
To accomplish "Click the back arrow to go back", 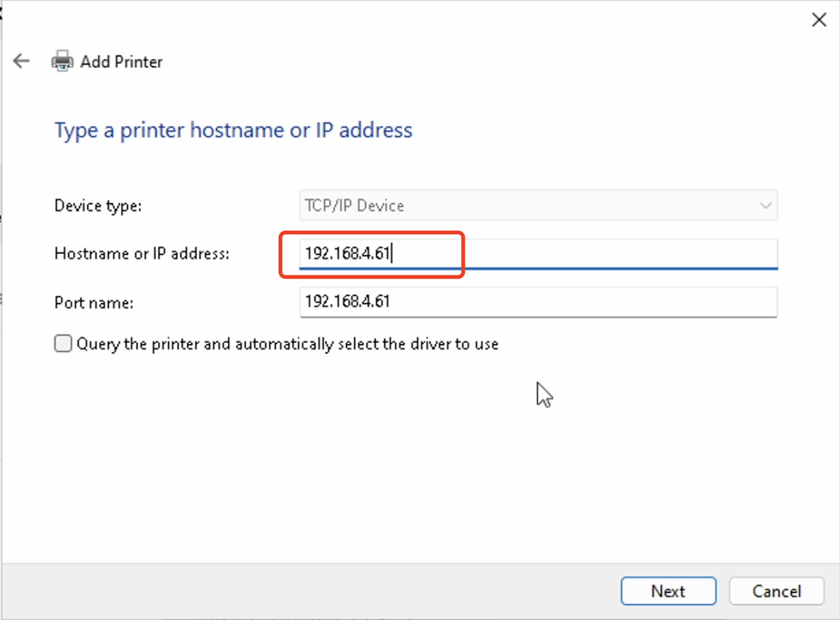I will (21, 61).
